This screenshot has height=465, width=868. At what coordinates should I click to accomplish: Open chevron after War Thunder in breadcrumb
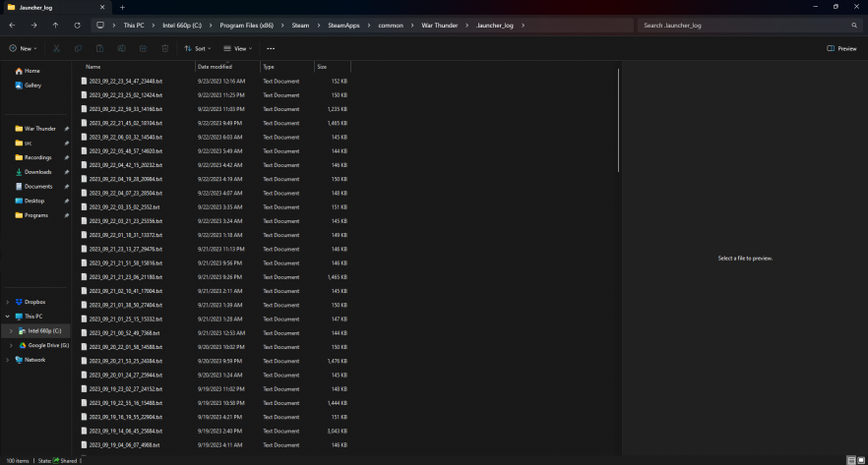[466, 26]
